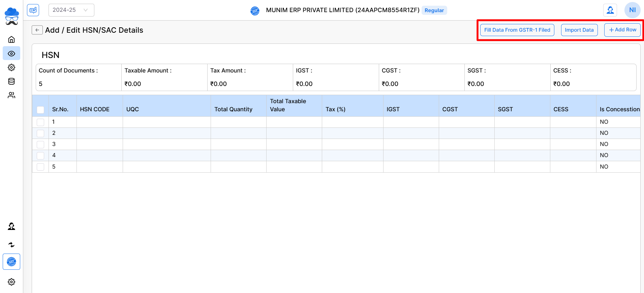This screenshot has height=293, width=644.
Task: Expand the 2024-25 financial year dropdown
Action: [x=71, y=10]
